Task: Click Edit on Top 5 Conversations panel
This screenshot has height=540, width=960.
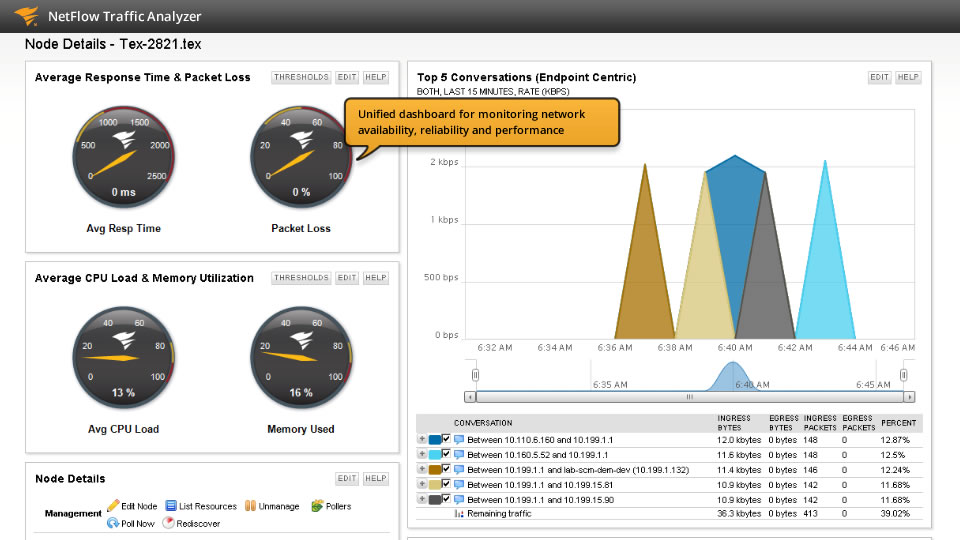Action: click(x=880, y=77)
